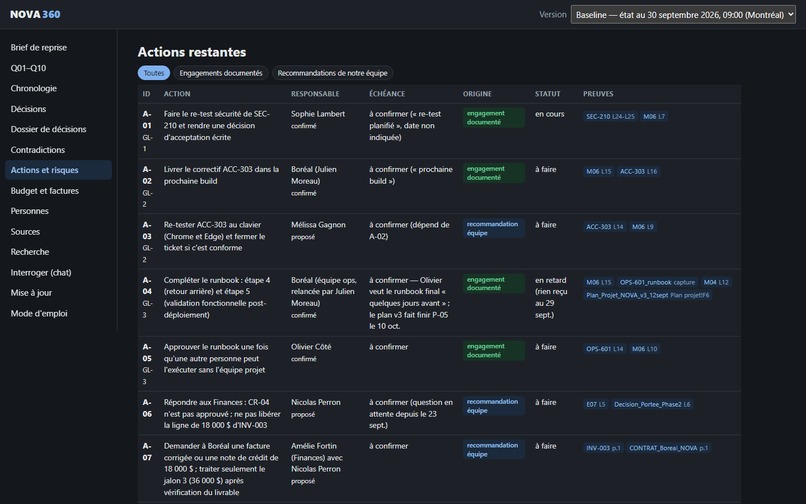Navigate to Contradictions
Screen dimensions: 806x504
59,150
